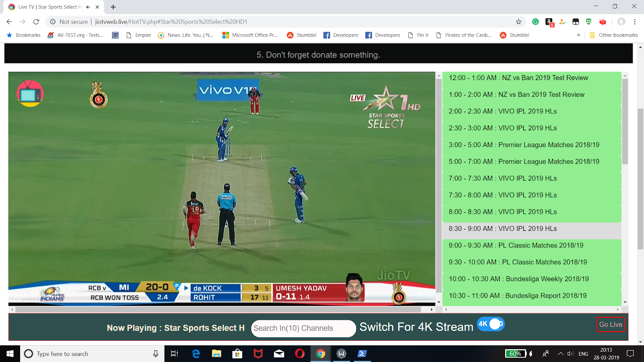Open the Empire bookmark
This screenshot has width=644, height=362.
point(139,35)
